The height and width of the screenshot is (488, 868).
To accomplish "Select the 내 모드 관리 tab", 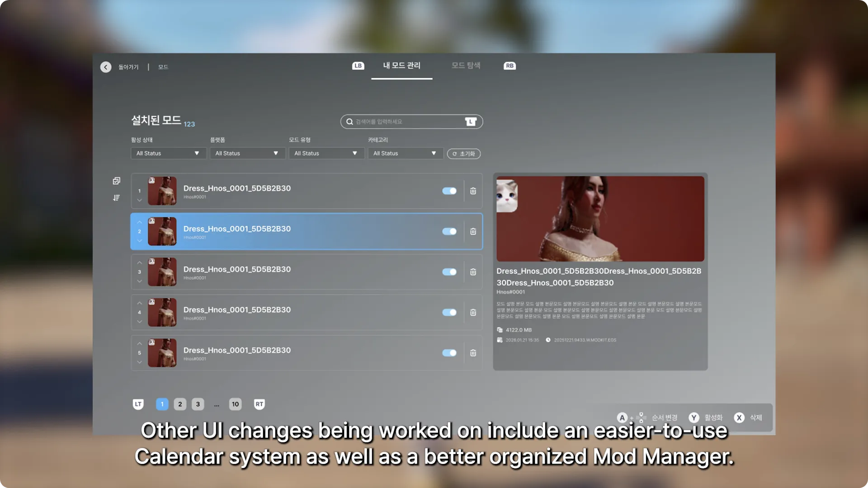I will click(x=401, y=66).
